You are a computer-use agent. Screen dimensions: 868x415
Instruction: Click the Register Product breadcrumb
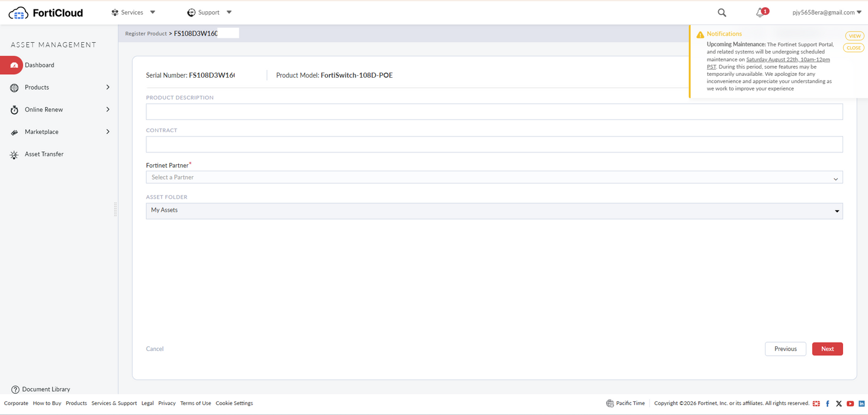[146, 34]
